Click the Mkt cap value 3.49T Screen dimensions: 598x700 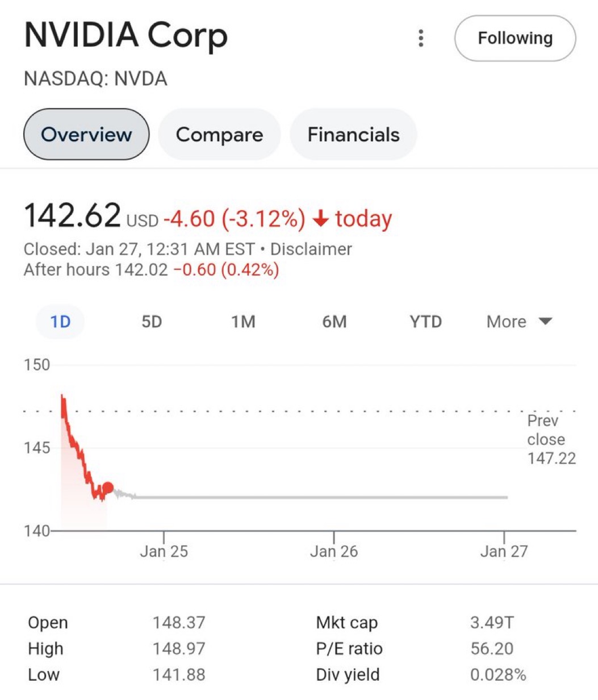pyautogui.click(x=492, y=623)
